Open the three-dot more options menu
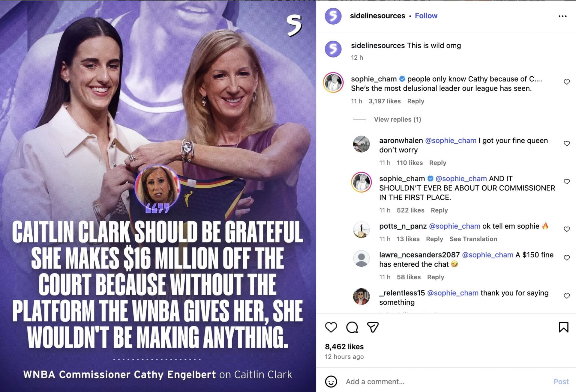This screenshot has height=392, width=576. [562, 16]
